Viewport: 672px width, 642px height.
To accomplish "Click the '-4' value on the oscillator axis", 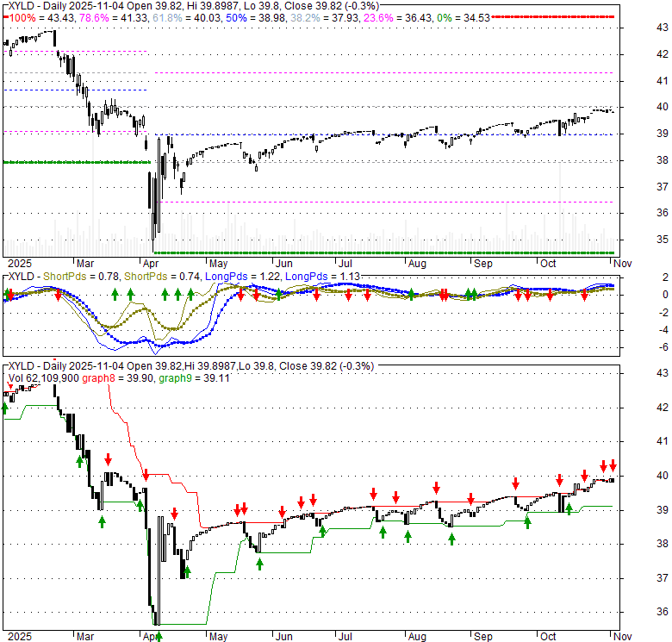I will click(x=663, y=330).
